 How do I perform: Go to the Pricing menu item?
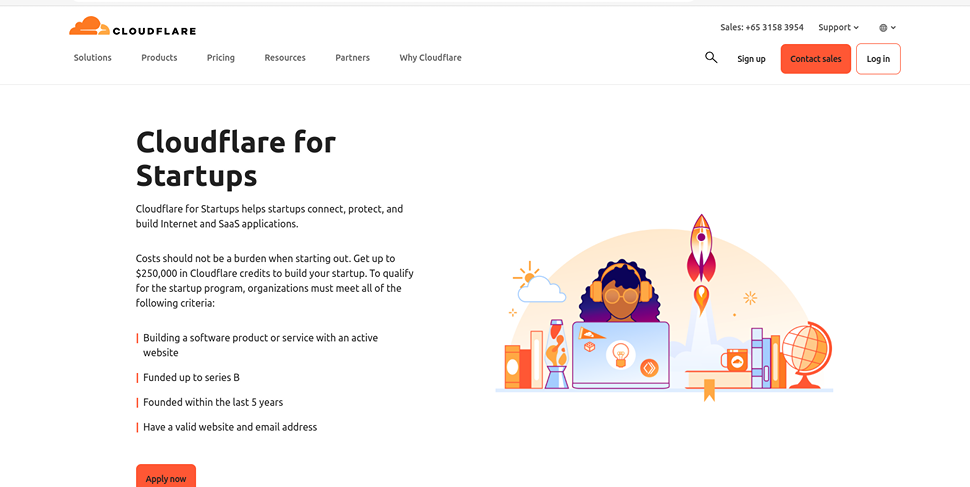click(x=221, y=58)
